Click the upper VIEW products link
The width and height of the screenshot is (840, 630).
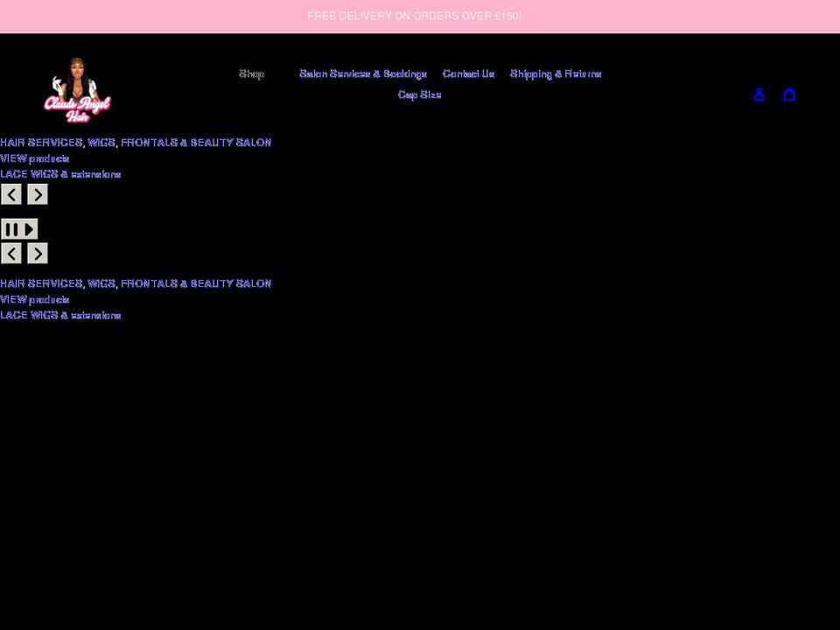35,158
